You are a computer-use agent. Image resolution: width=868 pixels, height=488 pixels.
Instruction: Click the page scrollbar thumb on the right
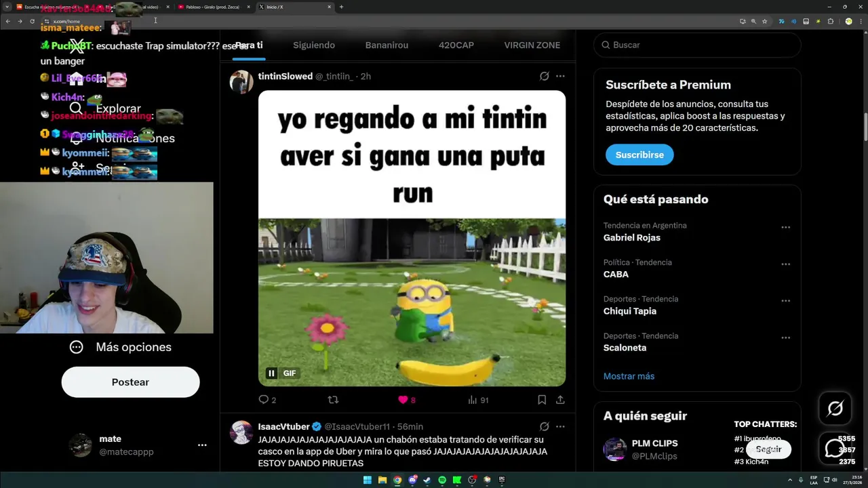point(865,126)
